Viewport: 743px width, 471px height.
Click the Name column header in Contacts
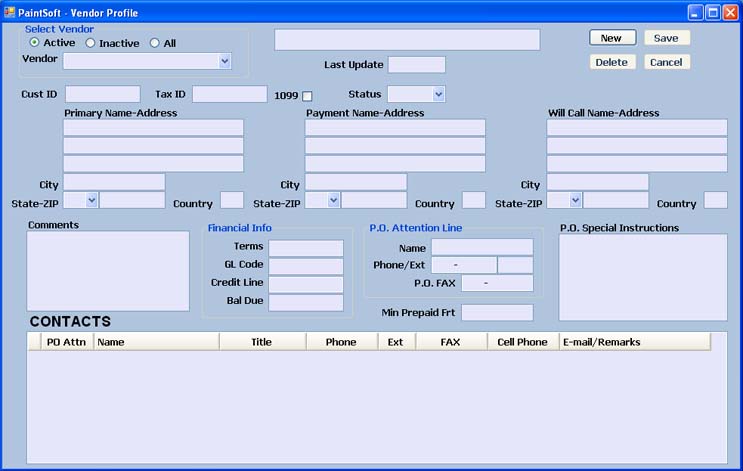157,342
